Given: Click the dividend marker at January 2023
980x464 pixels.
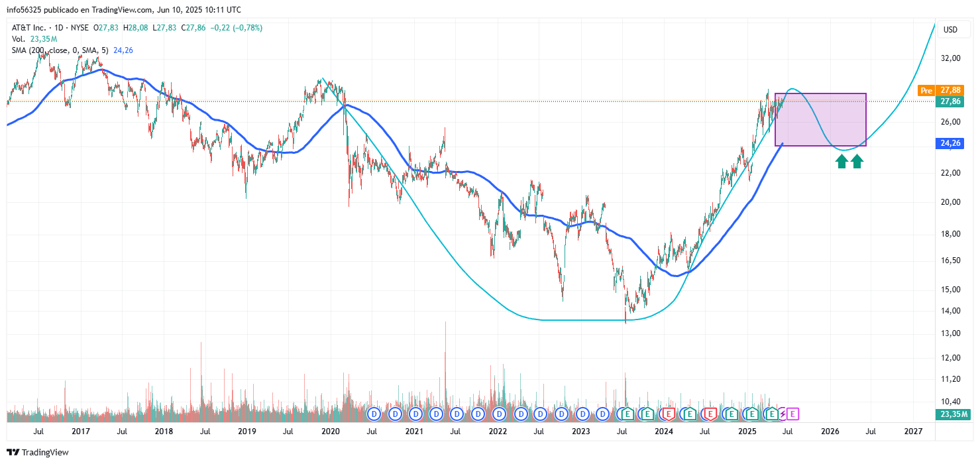Looking at the screenshot, I should pyautogui.click(x=582, y=414).
